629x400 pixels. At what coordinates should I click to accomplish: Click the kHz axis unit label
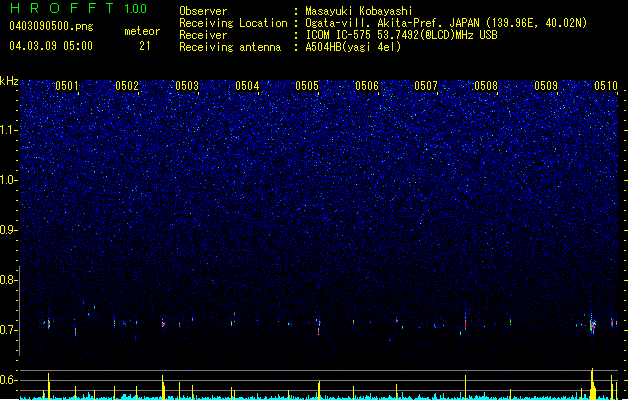pyautogui.click(x=9, y=81)
